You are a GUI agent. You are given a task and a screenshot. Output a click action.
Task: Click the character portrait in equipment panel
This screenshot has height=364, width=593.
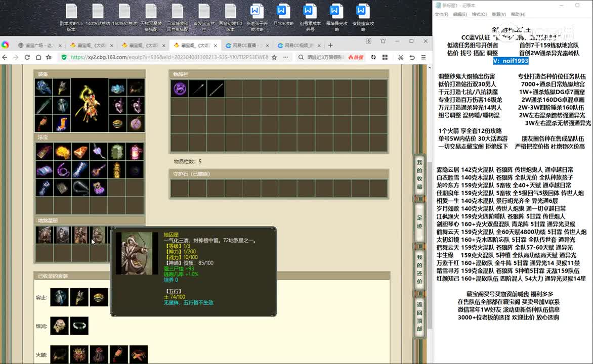(90, 105)
